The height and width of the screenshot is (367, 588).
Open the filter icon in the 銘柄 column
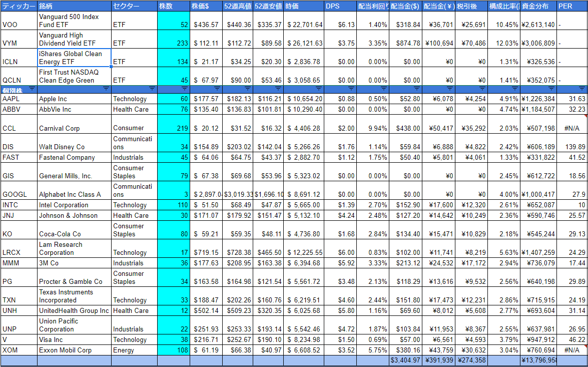[106, 89]
